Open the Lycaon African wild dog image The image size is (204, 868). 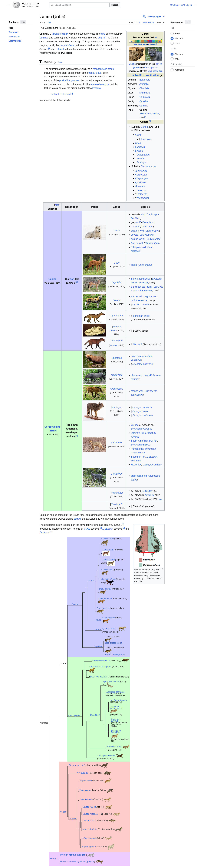[x=95, y=302]
